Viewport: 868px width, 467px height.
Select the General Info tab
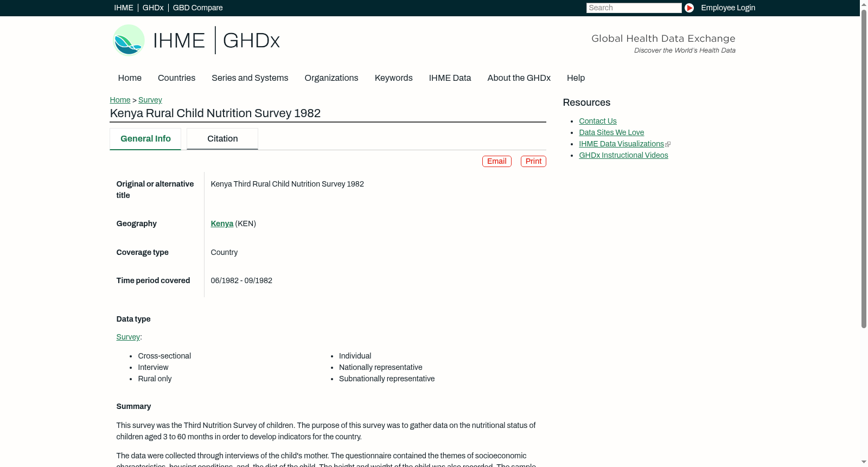[x=145, y=139]
